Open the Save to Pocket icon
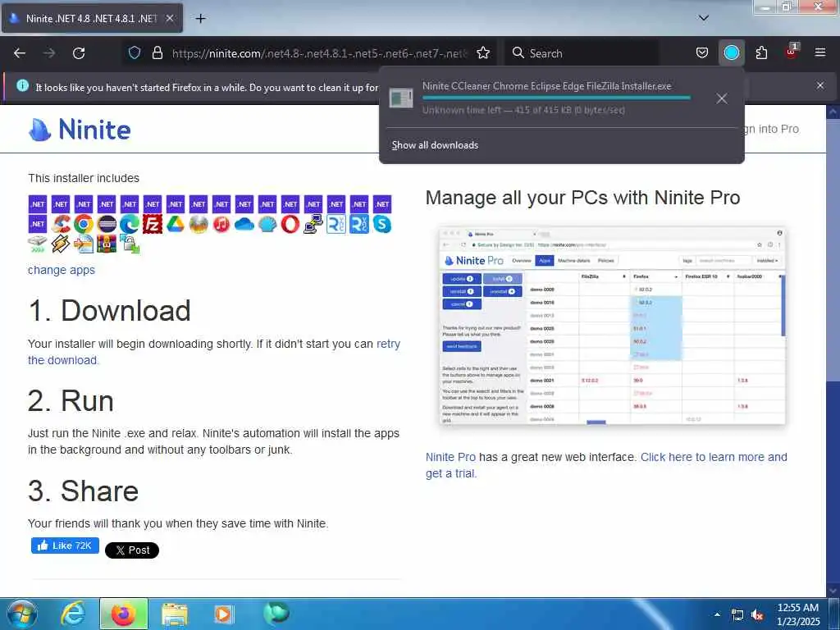Screen dimensions: 840x630 702,52
